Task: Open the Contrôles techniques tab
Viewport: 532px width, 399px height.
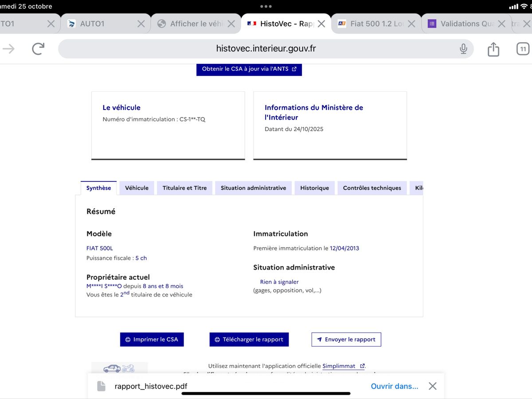Action: point(372,188)
